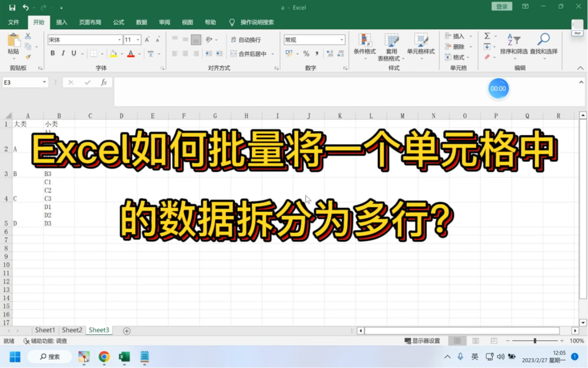The image size is (588, 368).
Task: Switch to the 公式 ribbon tab
Action: coord(119,22)
